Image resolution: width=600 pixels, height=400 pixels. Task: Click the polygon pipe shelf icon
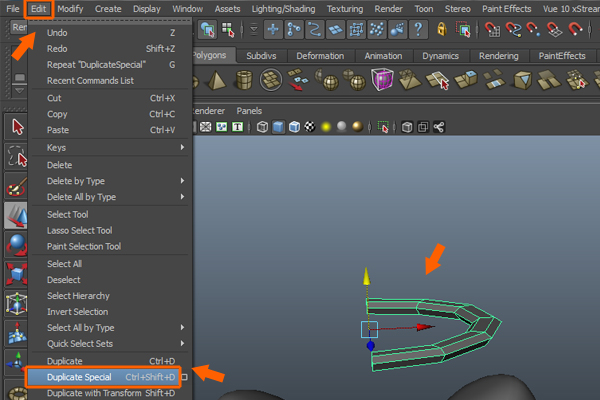coord(244,80)
